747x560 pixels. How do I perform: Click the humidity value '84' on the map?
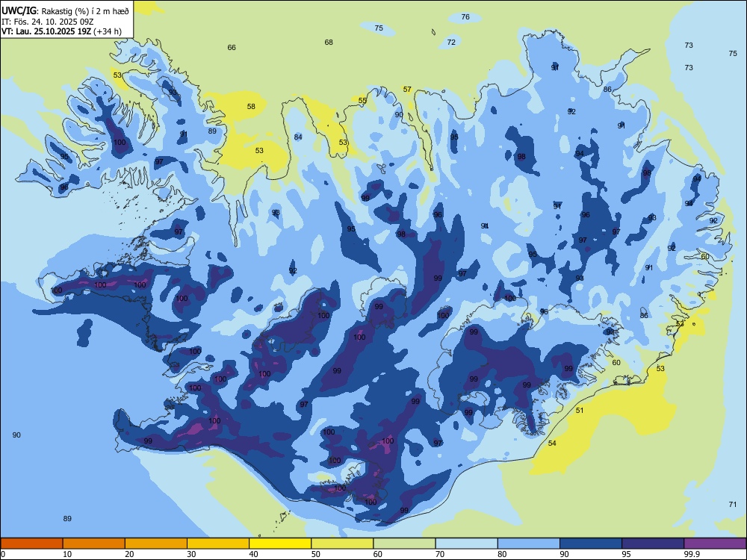(x=298, y=137)
